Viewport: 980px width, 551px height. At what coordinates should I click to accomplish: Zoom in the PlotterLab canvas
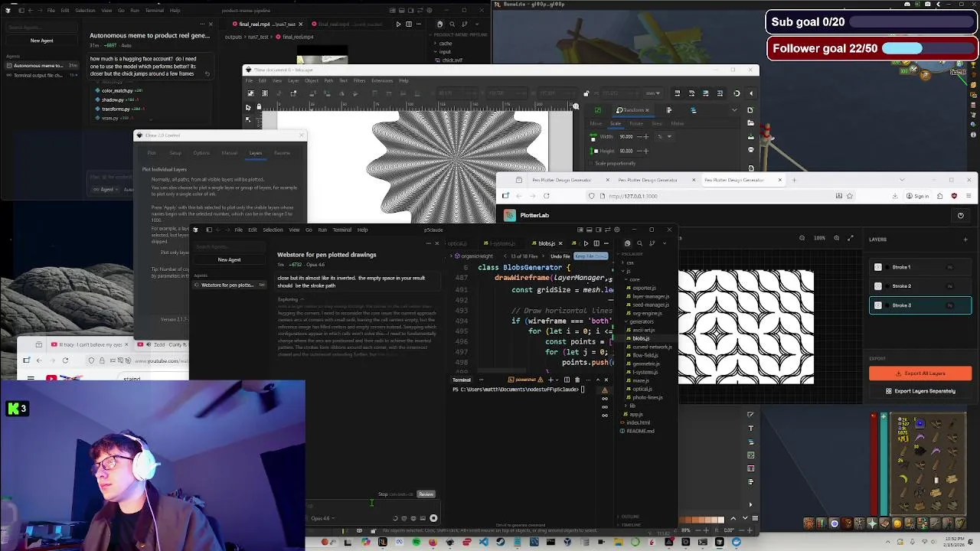837,238
